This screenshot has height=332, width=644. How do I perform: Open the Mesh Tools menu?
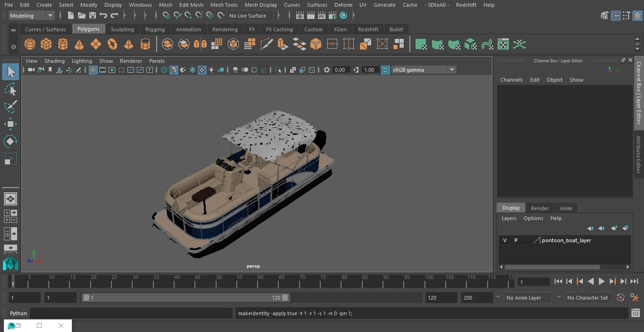pyautogui.click(x=224, y=5)
